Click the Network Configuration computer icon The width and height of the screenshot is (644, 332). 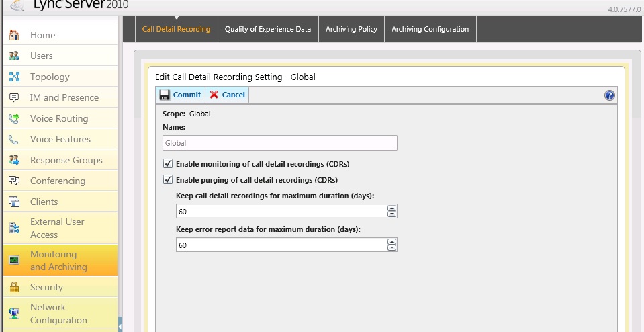tap(14, 313)
